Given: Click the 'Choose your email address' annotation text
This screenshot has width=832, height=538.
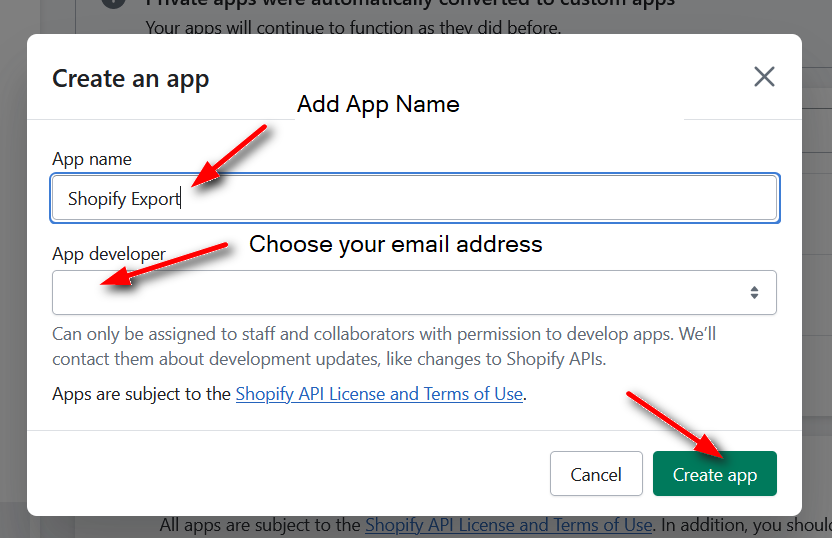Looking at the screenshot, I should coord(395,244).
